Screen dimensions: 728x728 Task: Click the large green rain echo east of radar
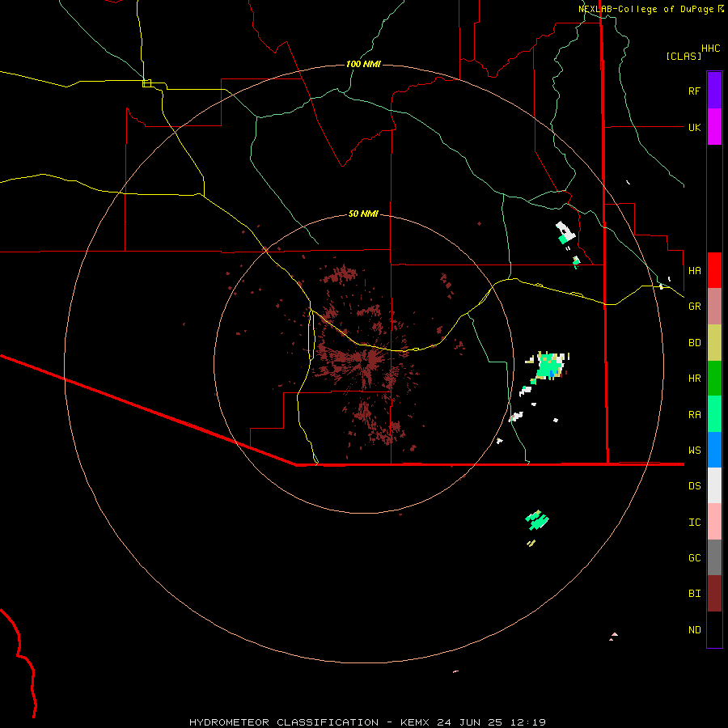[548, 366]
